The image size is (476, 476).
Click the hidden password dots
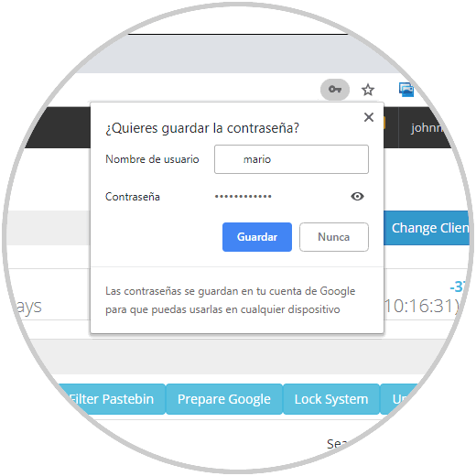243,197
